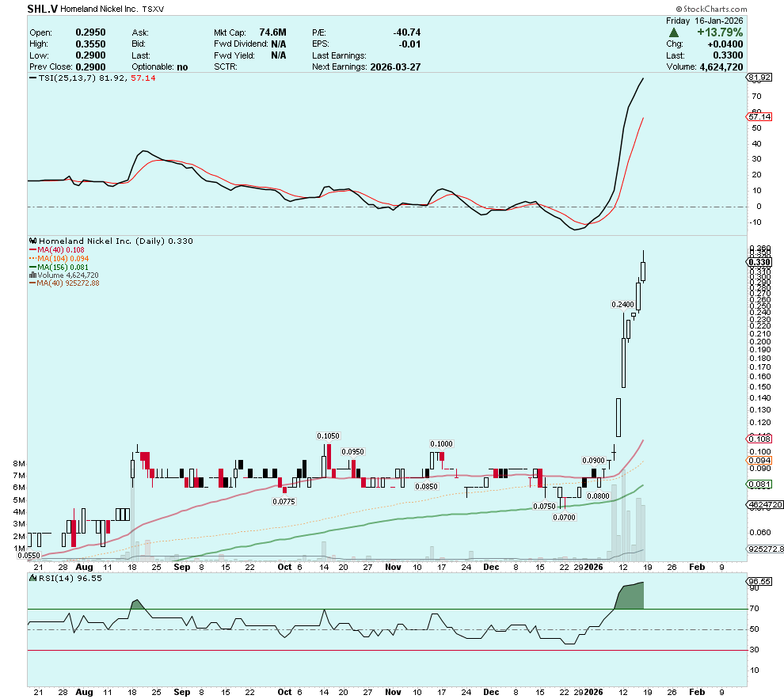
Task: Click the P/E value -40.74
Action: pyautogui.click(x=406, y=32)
